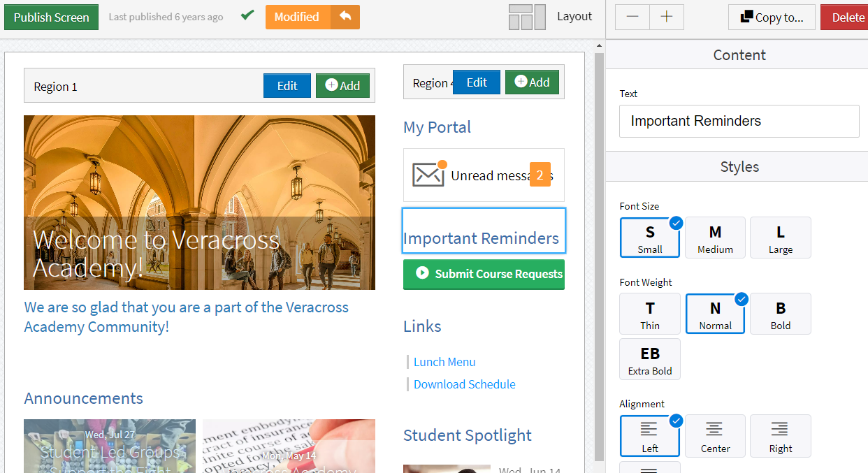Click the plus button in the top toolbar
The height and width of the screenshot is (473, 868).
pyautogui.click(x=667, y=17)
